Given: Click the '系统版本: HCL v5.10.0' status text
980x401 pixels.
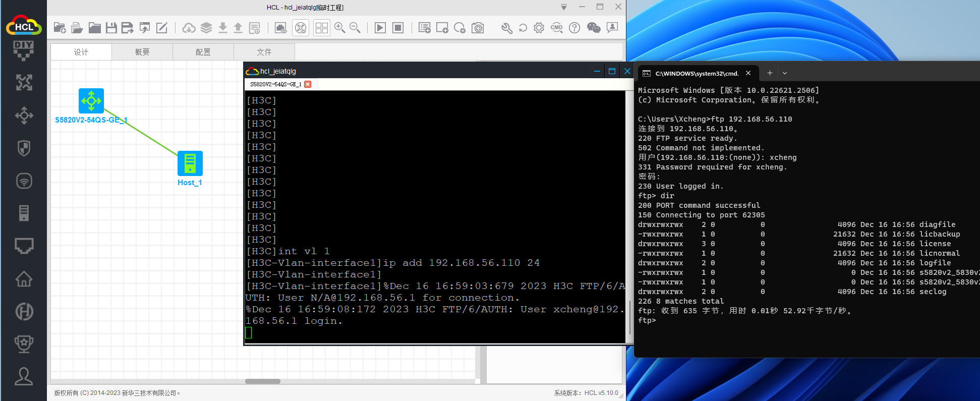Looking at the screenshot, I should (x=586, y=393).
